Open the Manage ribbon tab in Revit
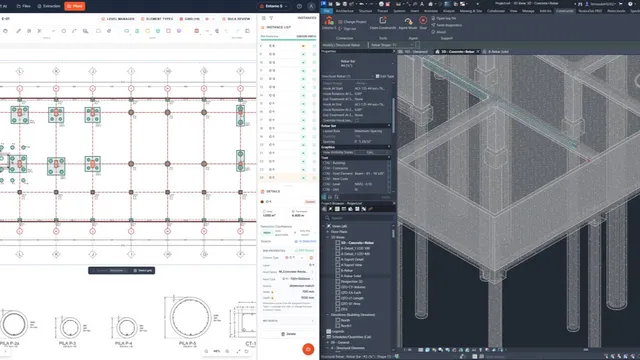The width and height of the screenshot is (640, 360). coord(528,11)
